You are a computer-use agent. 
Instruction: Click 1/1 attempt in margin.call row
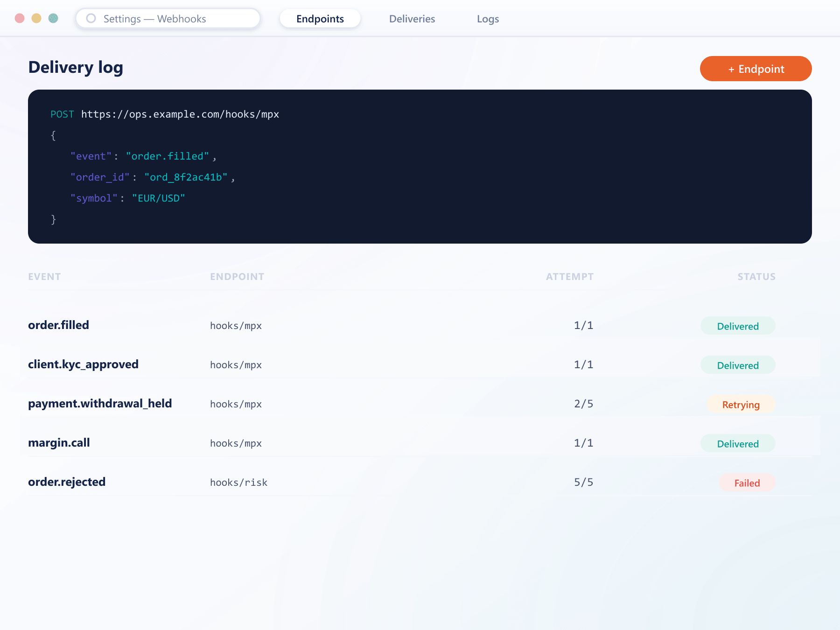583,443
